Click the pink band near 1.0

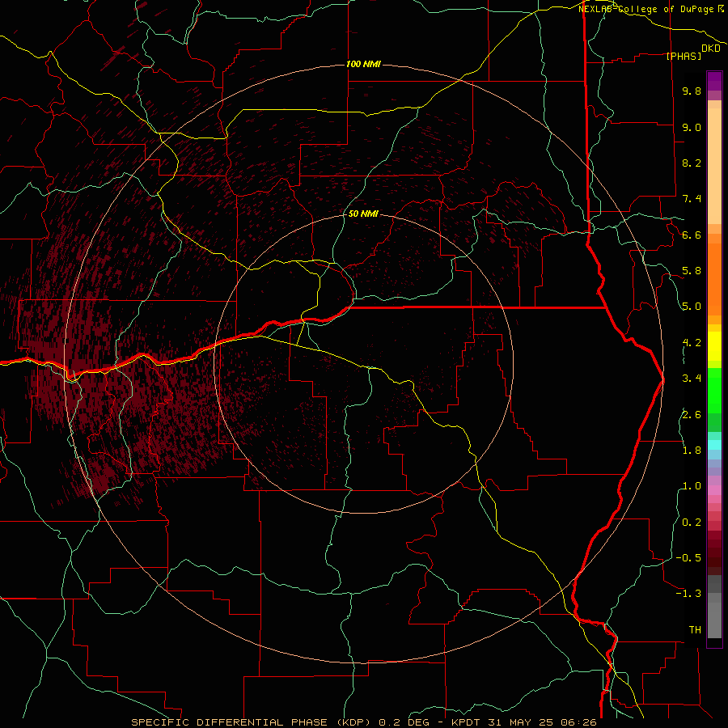click(x=714, y=490)
